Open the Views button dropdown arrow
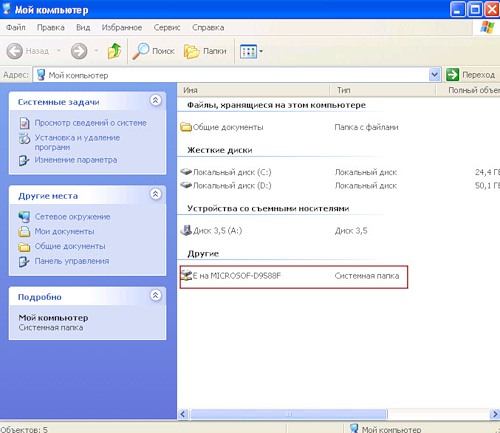The width and height of the screenshot is (500, 433). tap(261, 51)
